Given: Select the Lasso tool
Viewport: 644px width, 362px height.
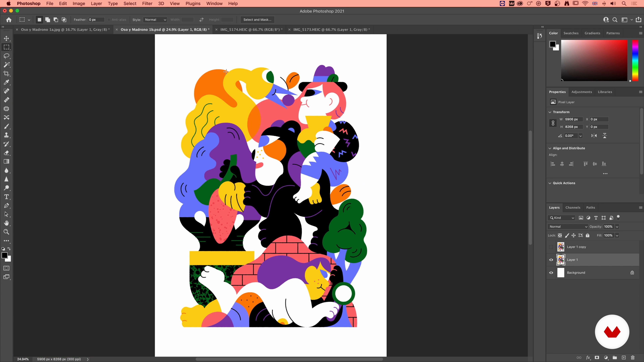Looking at the screenshot, I should (x=7, y=56).
